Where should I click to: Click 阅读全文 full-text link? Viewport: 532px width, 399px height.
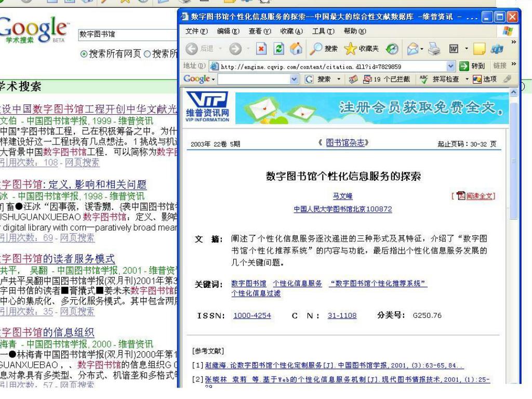tap(478, 196)
